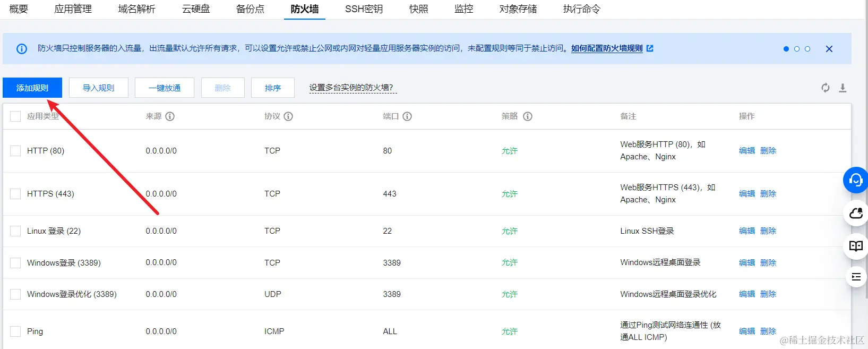Click the external link icon after 如何配置防火墙规则

[650, 48]
